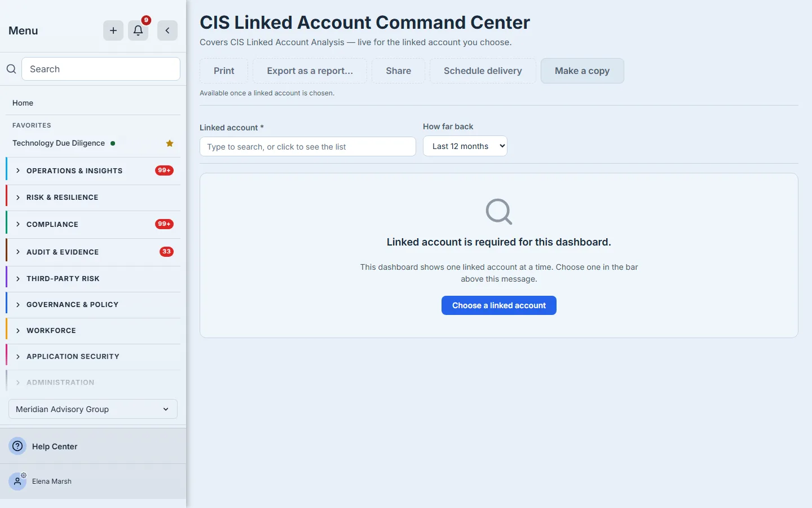Expand Audit & Evidence section chevron

(18, 252)
